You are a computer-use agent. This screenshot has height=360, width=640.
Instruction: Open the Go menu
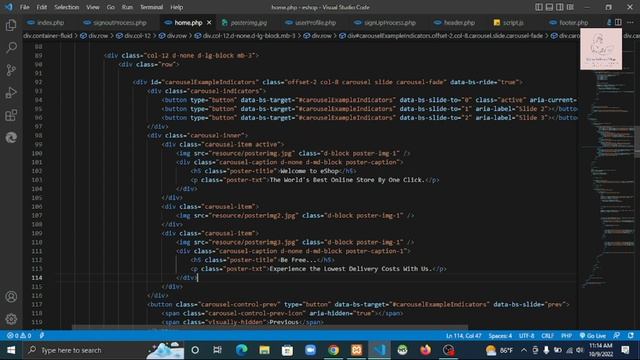pyautogui.click(x=111, y=7)
